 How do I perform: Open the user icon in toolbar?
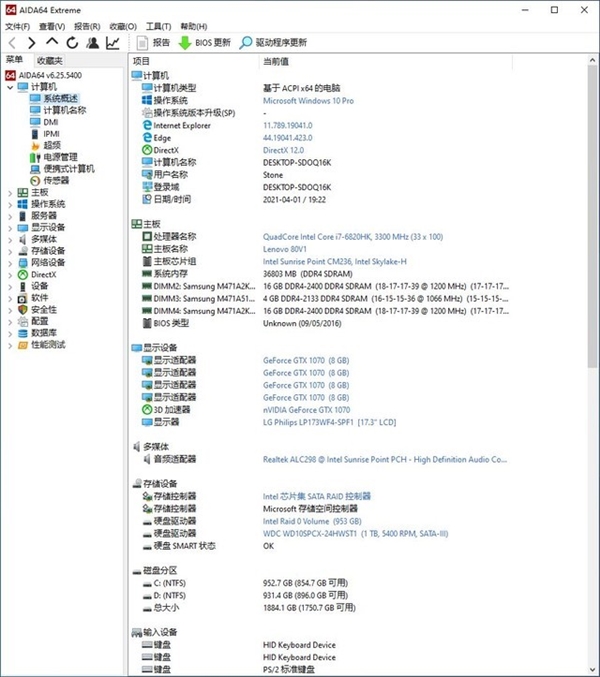tap(92, 43)
